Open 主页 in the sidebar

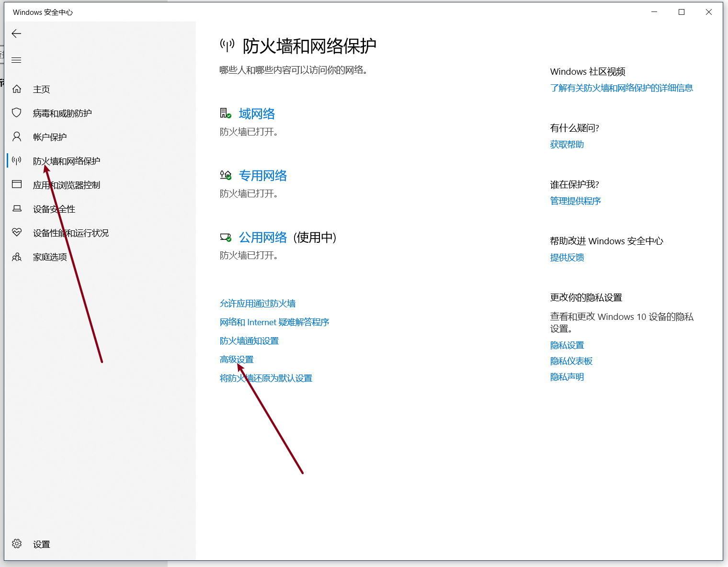point(42,90)
